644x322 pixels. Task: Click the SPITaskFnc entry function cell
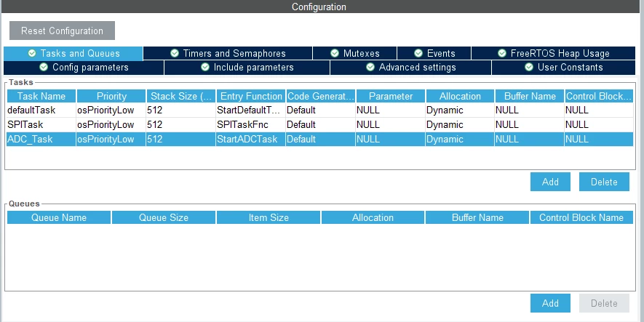pos(250,125)
